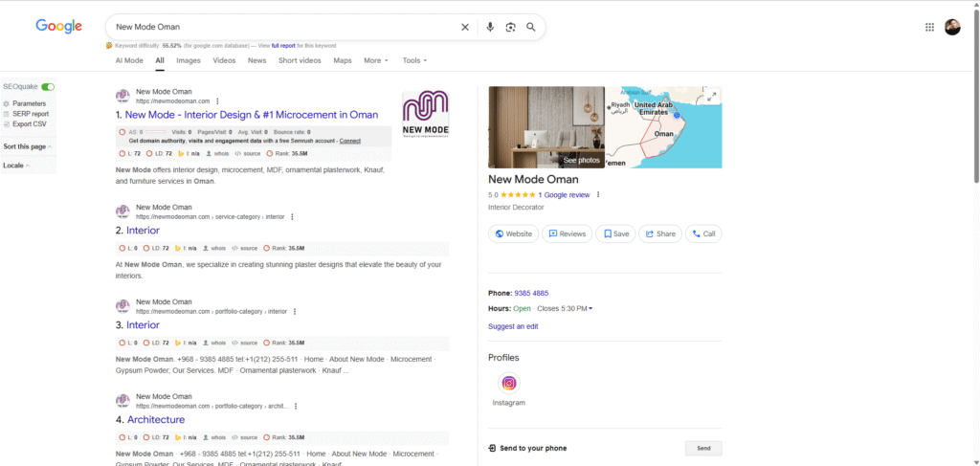Clear the search box with X icon

pyautogui.click(x=464, y=27)
